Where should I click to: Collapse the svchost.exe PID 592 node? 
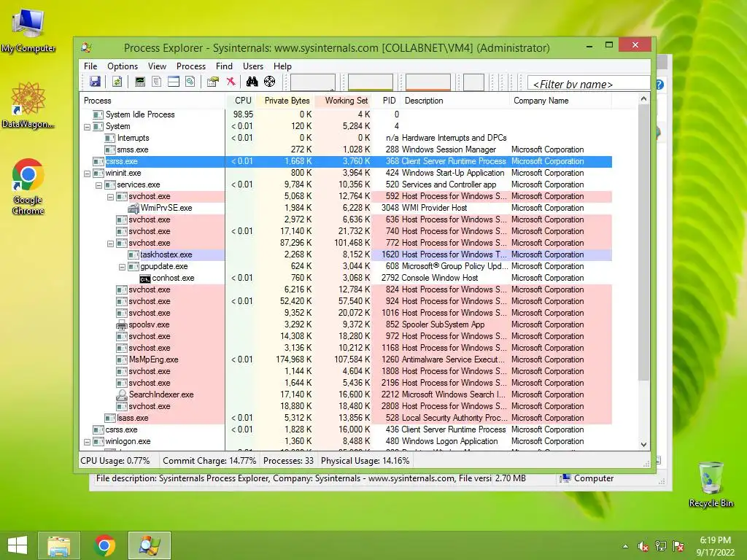[111, 197]
